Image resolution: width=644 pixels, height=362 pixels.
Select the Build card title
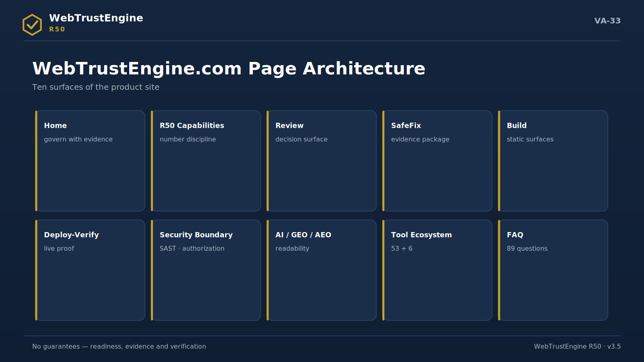coord(517,125)
